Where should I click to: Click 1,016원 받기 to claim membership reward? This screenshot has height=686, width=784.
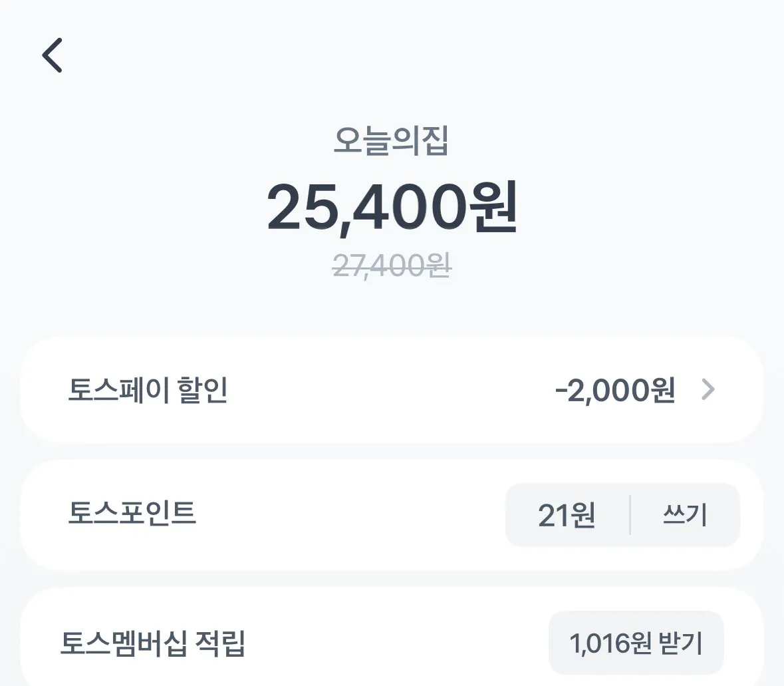point(635,642)
